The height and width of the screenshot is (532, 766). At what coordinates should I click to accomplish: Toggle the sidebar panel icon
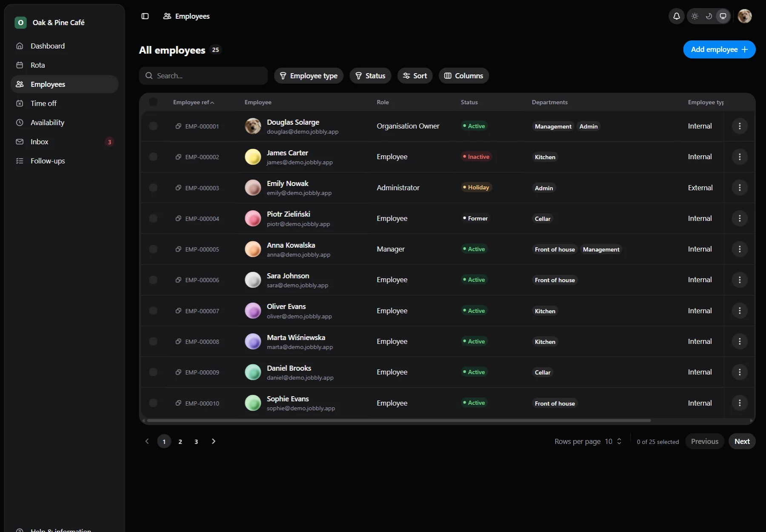tap(145, 16)
